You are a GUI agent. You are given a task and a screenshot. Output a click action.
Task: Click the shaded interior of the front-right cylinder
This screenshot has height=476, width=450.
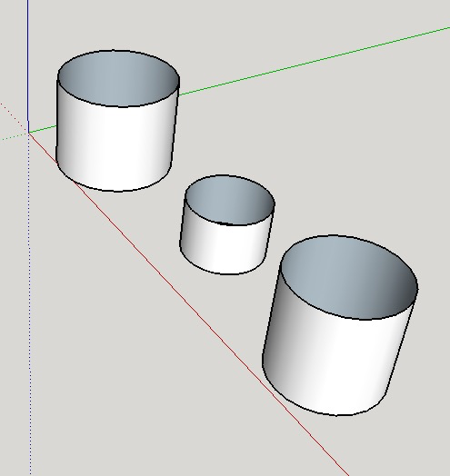(349, 278)
